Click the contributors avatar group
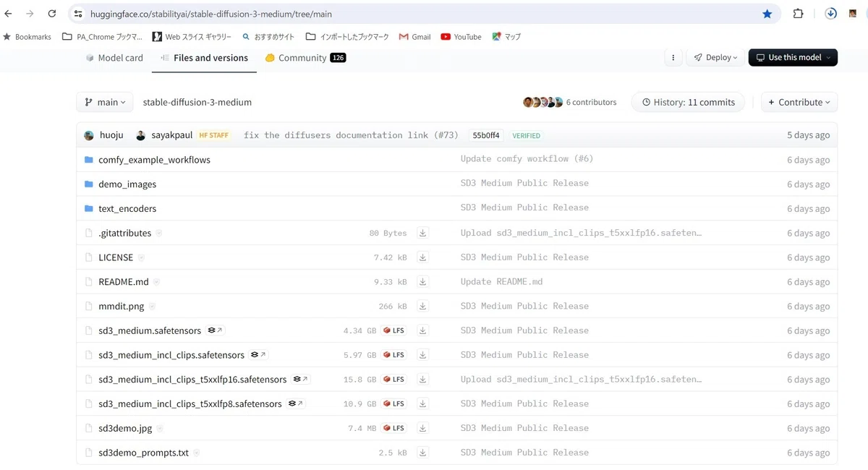Viewport: 868px width, 470px height. (x=542, y=102)
